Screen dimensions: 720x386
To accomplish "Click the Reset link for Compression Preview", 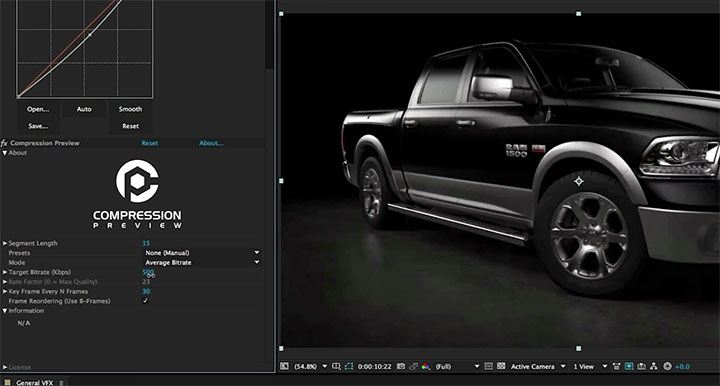I will tap(150, 143).
